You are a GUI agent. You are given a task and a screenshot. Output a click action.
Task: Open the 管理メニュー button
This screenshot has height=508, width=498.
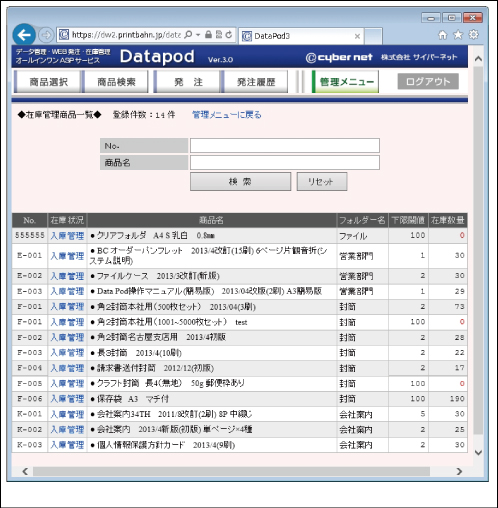pos(346,82)
